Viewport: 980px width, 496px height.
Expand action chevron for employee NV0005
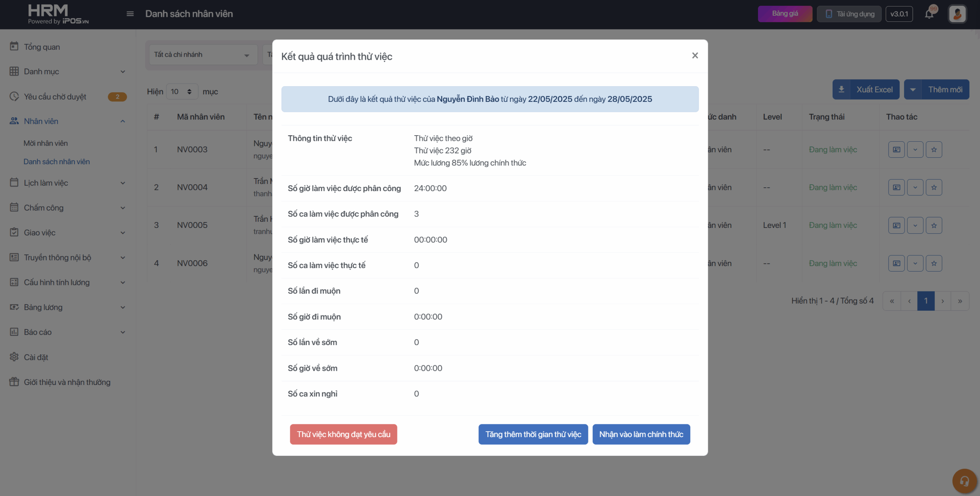915,226
